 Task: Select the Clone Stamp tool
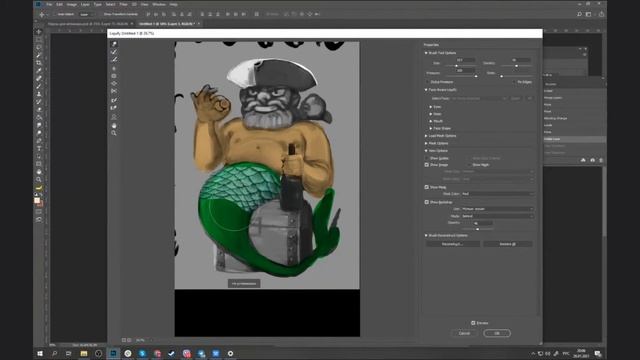39,94
